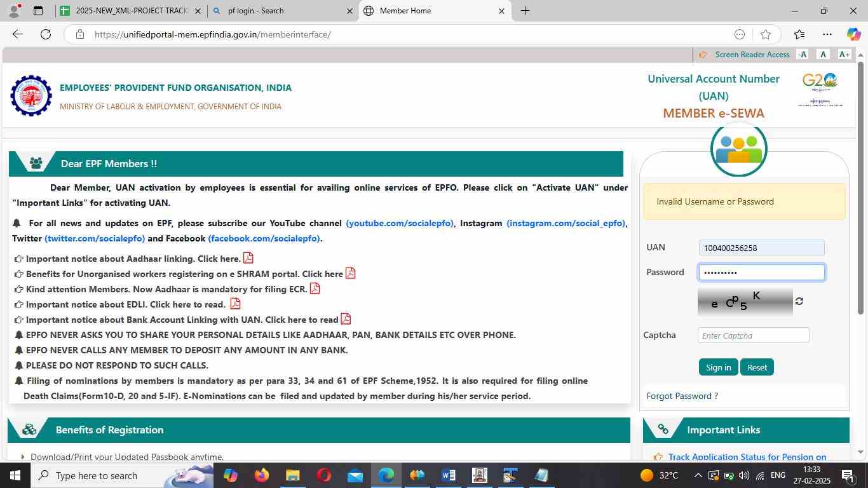The width and height of the screenshot is (868, 488).
Task: Open Edge Settings and more menu
Action: (827, 34)
